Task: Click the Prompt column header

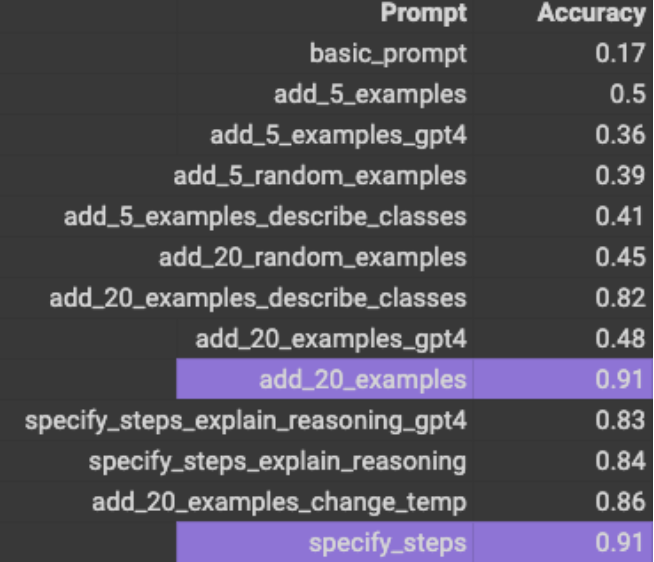Action: (423, 14)
